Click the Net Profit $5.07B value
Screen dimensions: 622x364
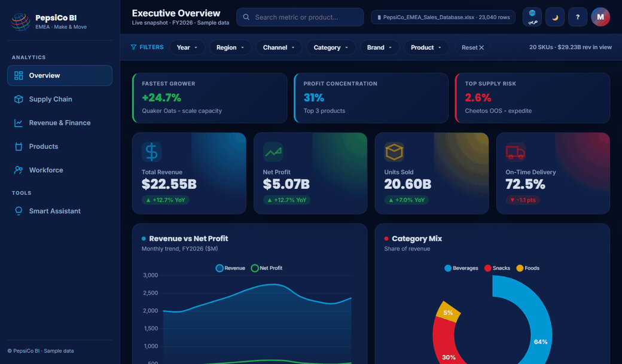pyautogui.click(x=286, y=184)
